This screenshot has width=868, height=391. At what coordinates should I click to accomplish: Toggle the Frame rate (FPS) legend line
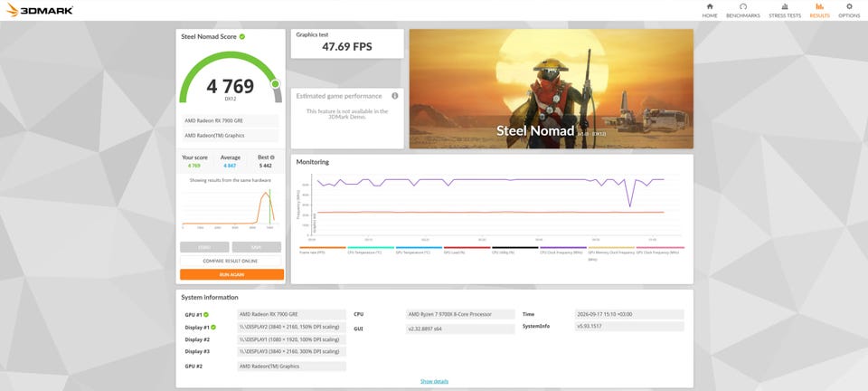323,250
